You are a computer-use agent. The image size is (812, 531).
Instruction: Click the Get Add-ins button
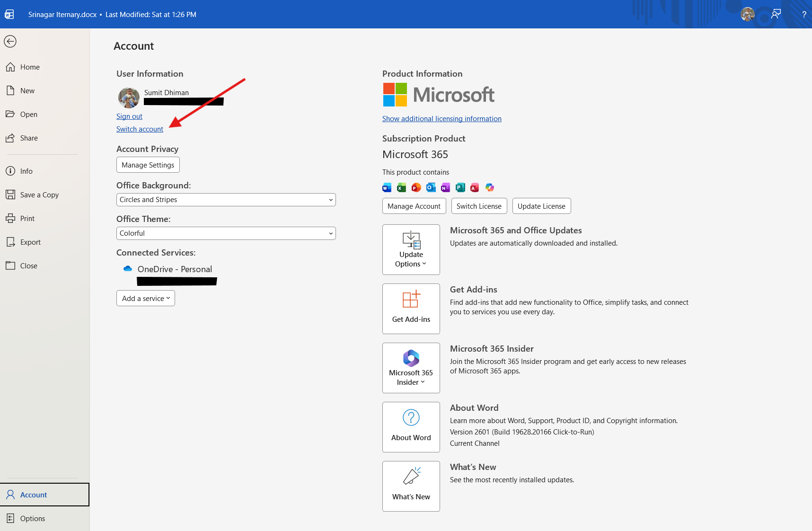tap(411, 309)
